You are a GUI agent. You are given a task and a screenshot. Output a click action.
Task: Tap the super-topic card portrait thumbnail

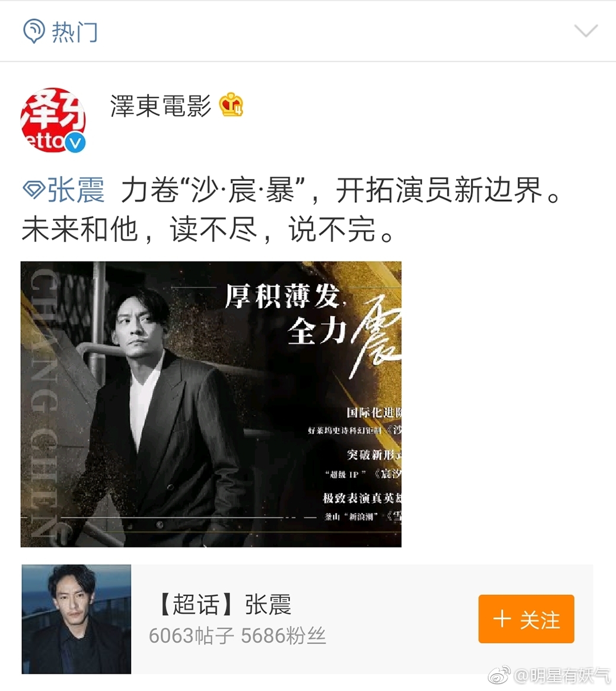[76, 619]
